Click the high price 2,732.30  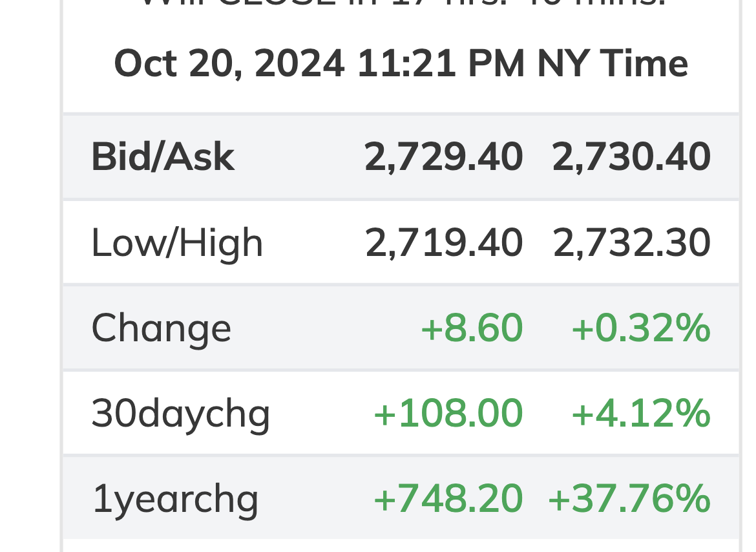pos(631,243)
